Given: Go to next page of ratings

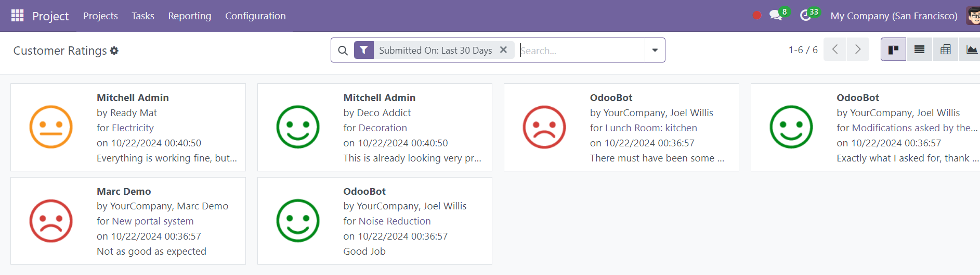Looking at the screenshot, I should click(858, 49).
